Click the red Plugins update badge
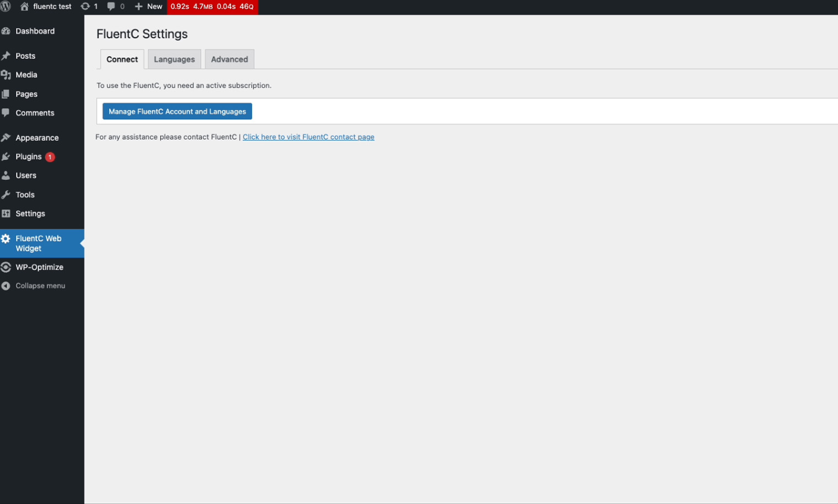The height and width of the screenshot is (504, 838). click(50, 157)
